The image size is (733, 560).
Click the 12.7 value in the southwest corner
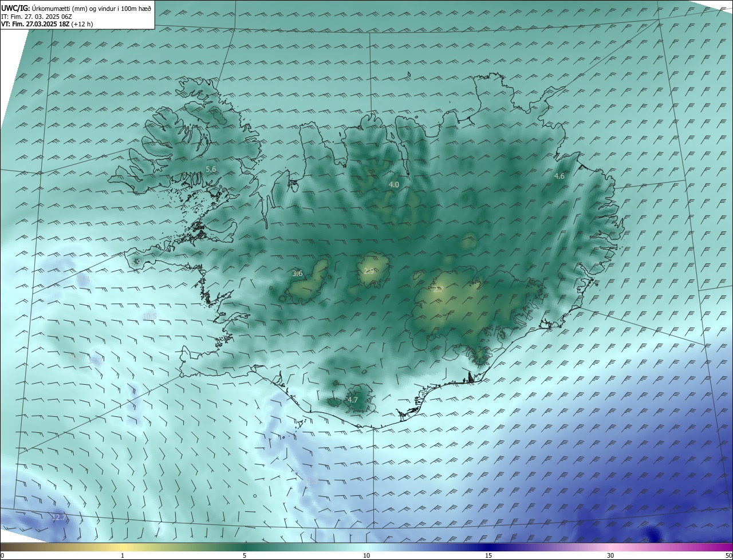[59, 517]
